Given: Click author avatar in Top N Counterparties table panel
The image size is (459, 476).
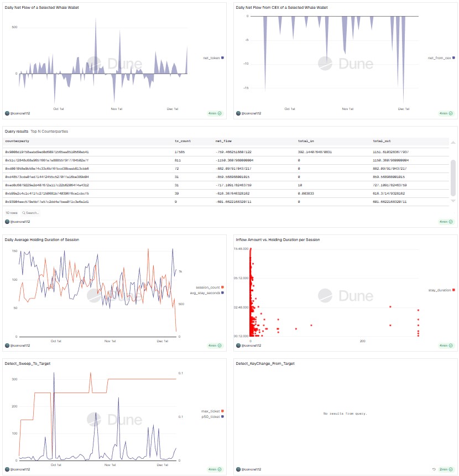Looking at the screenshot, I should pyautogui.click(x=7, y=222).
